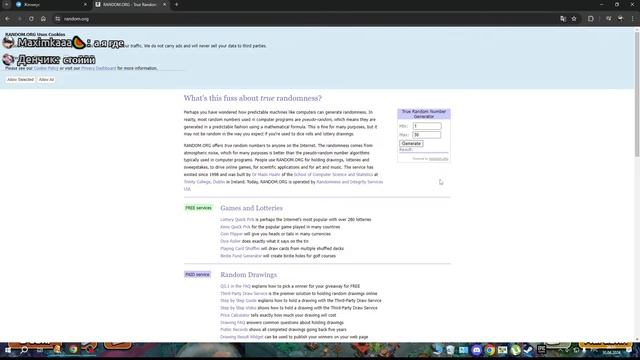The image size is (640, 360).
Task: Open the Drawing Result Widget link
Action: pos(242,337)
